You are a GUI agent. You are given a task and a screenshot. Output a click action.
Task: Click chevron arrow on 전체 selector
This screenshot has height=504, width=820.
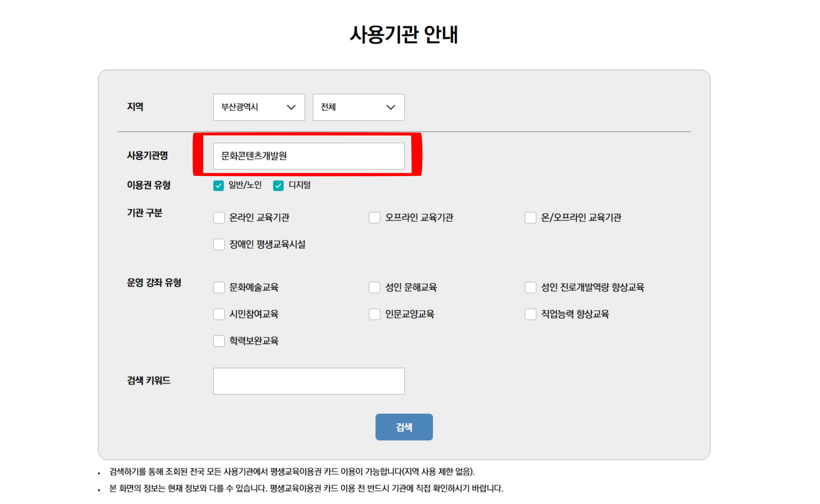tap(391, 107)
